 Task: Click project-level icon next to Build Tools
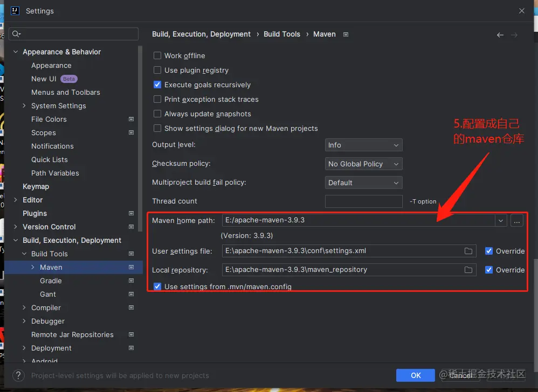(x=131, y=254)
